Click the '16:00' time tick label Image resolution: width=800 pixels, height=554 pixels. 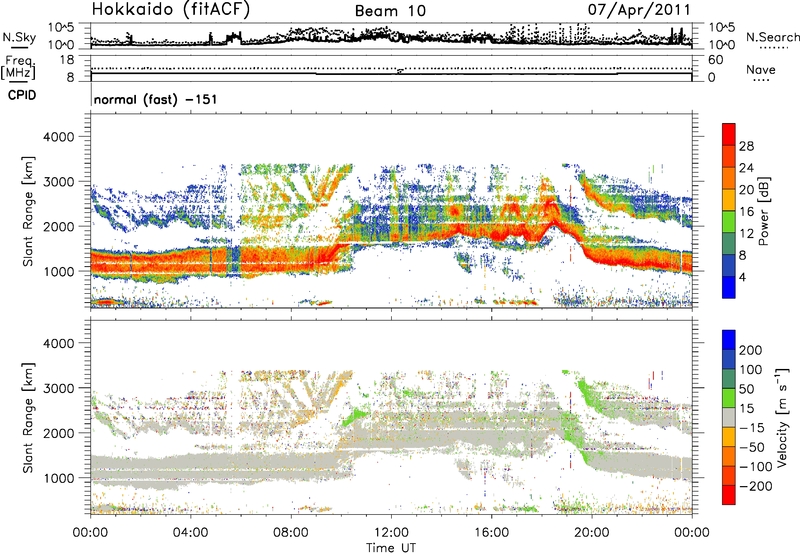point(491,533)
